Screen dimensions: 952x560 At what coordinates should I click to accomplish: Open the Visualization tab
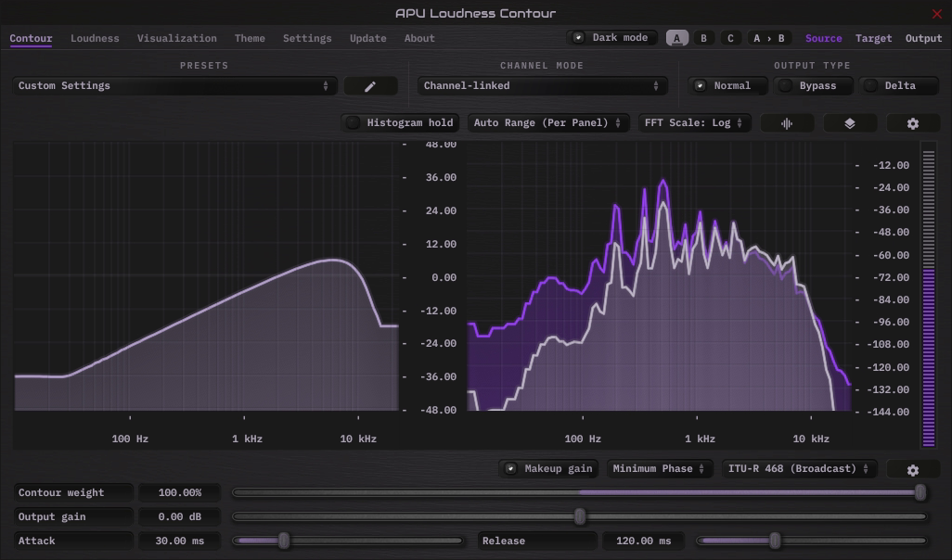pyautogui.click(x=176, y=38)
